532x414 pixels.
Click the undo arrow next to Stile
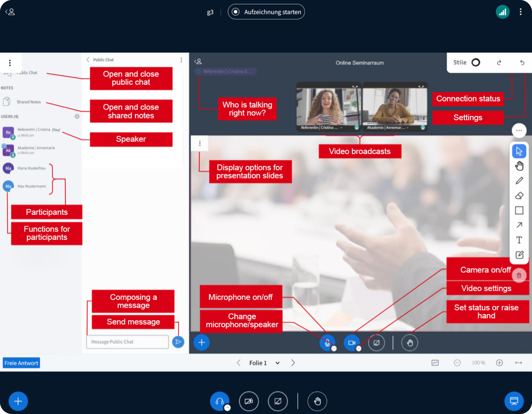[523, 63]
